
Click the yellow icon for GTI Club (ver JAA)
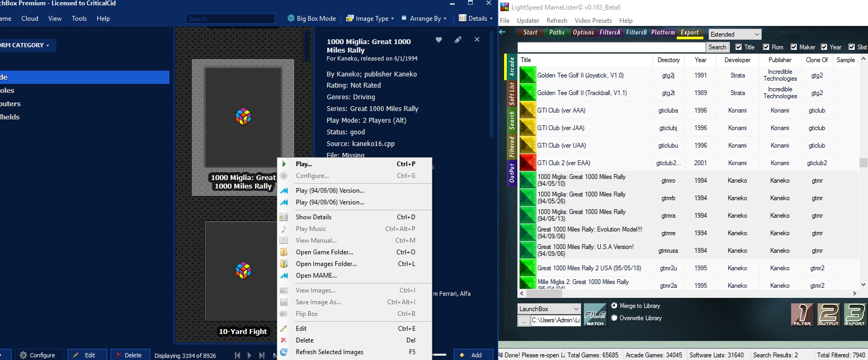click(527, 128)
